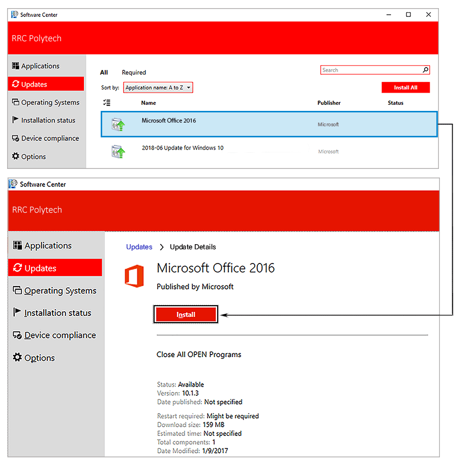The height and width of the screenshot is (467, 476).
Task: Click Microsoft publisher cell of Office 2016 row
Action: coord(328,125)
